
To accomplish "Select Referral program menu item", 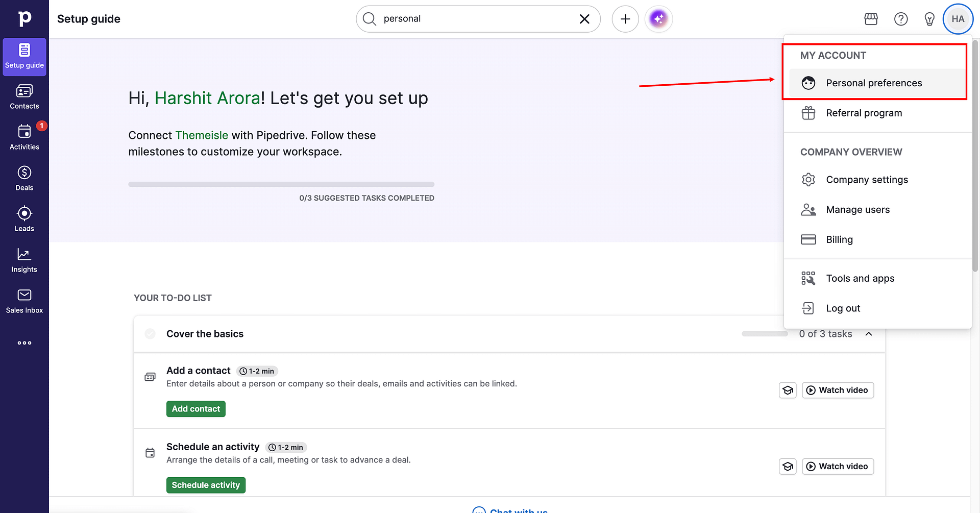I will 877,113.
